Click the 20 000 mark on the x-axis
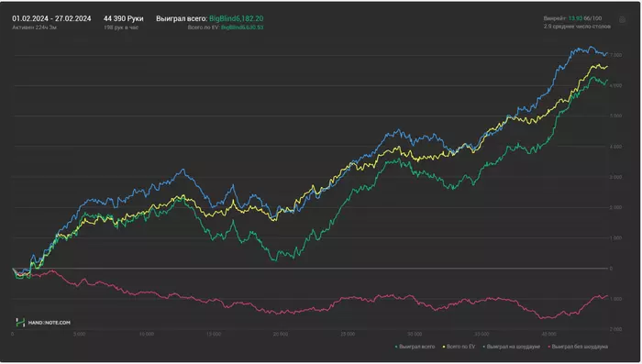 point(281,335)
